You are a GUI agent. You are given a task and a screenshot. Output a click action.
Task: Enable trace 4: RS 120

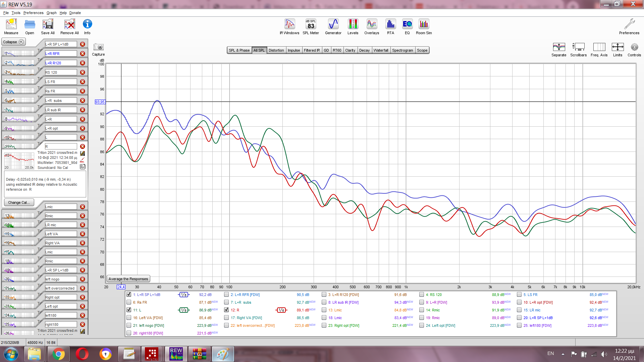click(422, 294)
